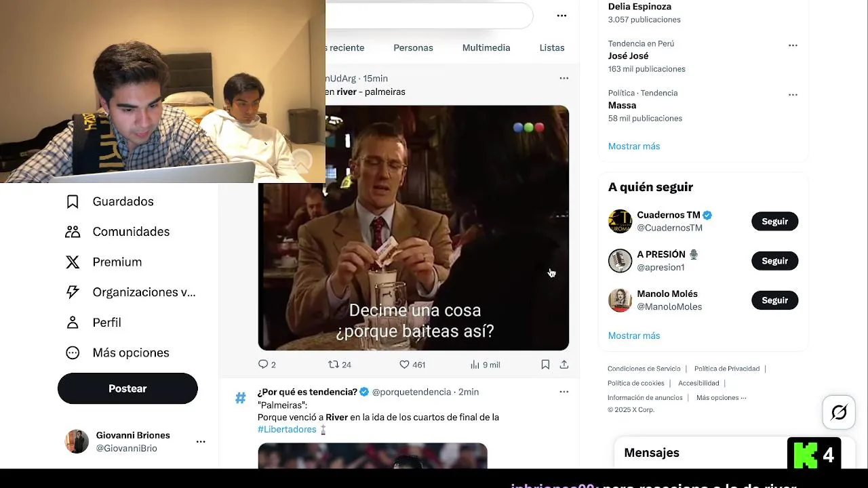Click the hashtag avatar of porquetendencia

(x=240, y=398)
